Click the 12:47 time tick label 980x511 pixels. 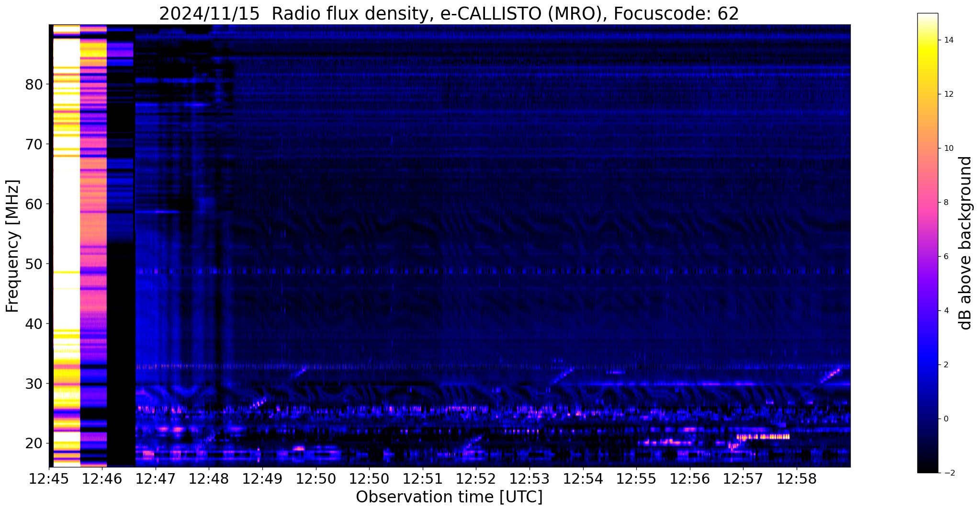[156, 479]
